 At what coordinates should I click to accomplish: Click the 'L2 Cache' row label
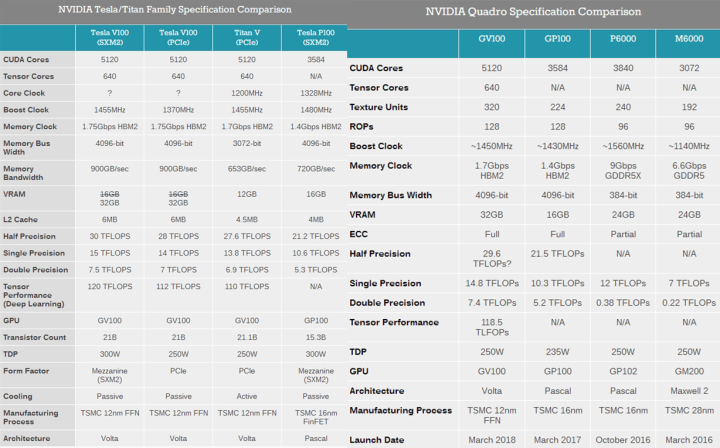click(x=20, y=219)
